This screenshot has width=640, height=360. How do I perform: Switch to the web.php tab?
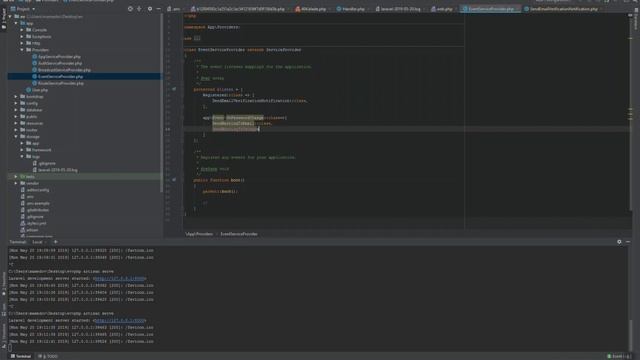click(x=442, y=9)
